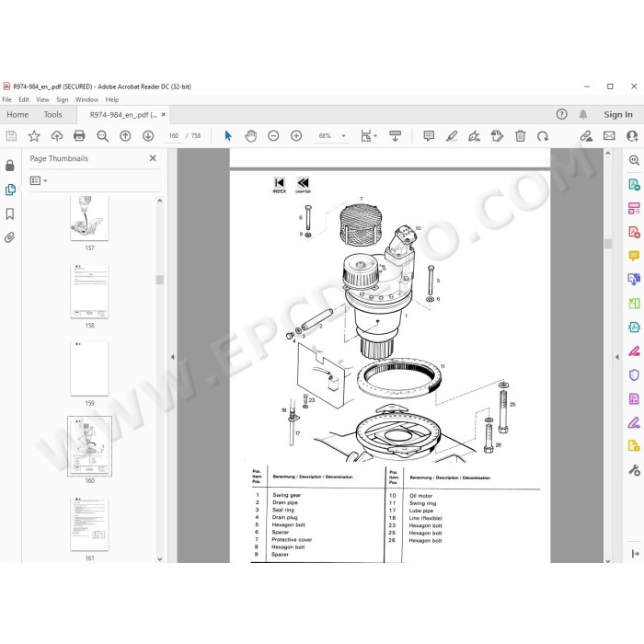The height and width of the screenshot is (644, 644).
Task: Open the Find text magnifier
Action: (x=102, y=136)
